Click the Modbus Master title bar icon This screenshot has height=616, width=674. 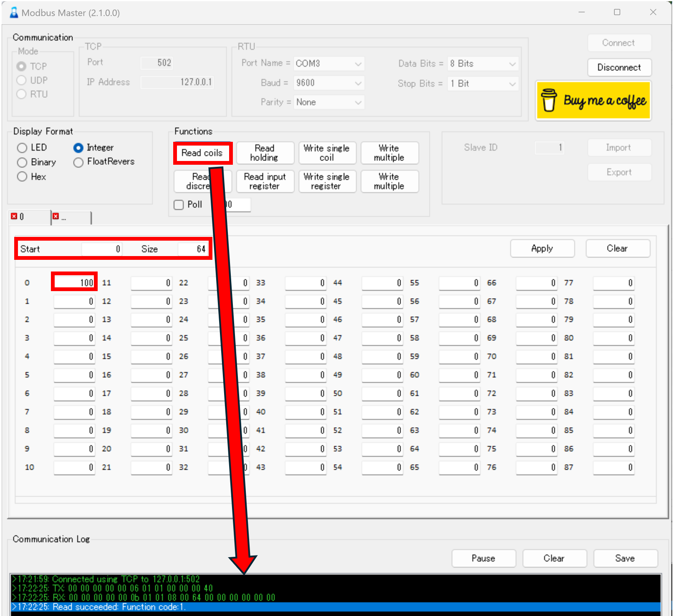14,13
